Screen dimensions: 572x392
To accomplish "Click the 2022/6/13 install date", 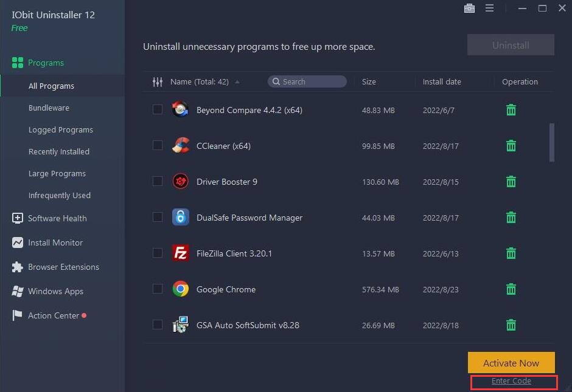I will 441,253.
